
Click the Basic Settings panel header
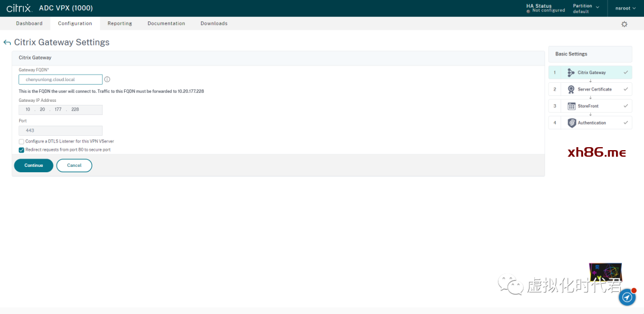pyautogui.click(x=590, y=54)
